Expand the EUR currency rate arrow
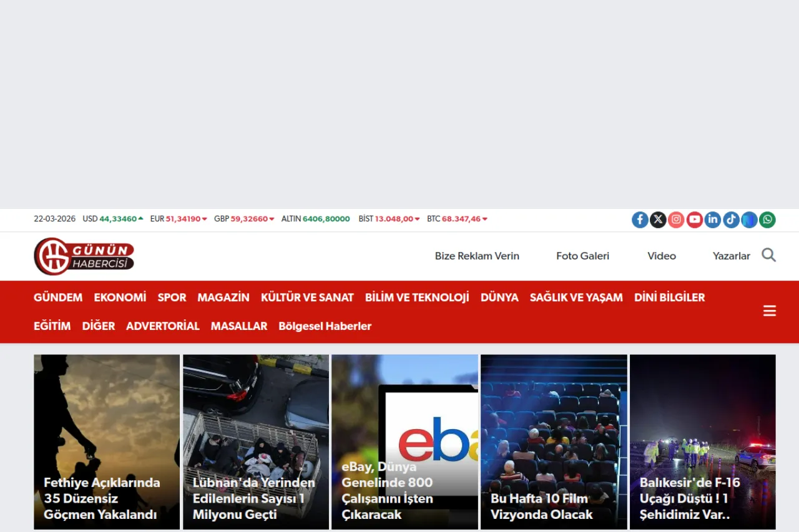 pyautogui.click(x=203, y=219)
